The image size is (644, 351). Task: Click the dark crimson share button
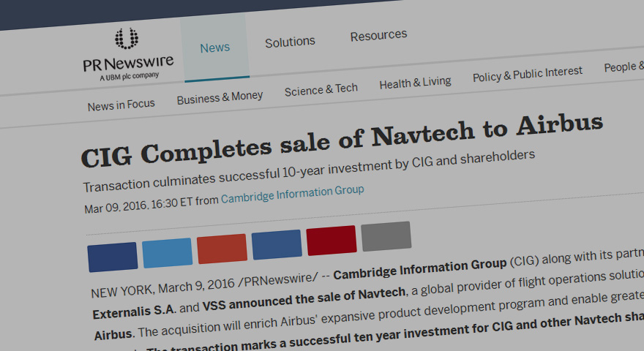click(332, 240)
